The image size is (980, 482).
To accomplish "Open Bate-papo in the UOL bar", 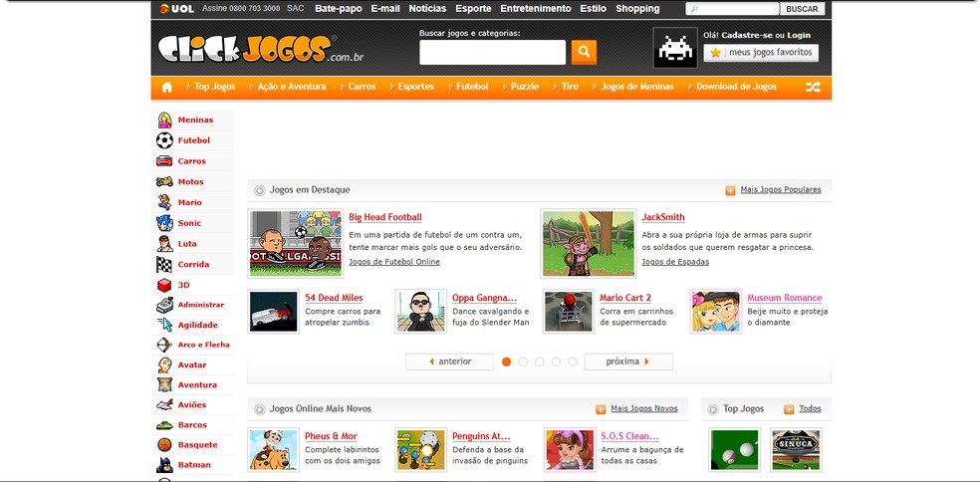I will [x=339, y=9].
